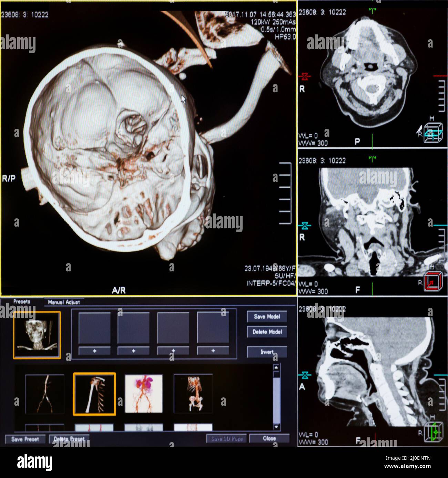Screen dimensions: 448x478
Task: Click the cyan slice marker left of sagittal view
Action: (x=304, y=375)
